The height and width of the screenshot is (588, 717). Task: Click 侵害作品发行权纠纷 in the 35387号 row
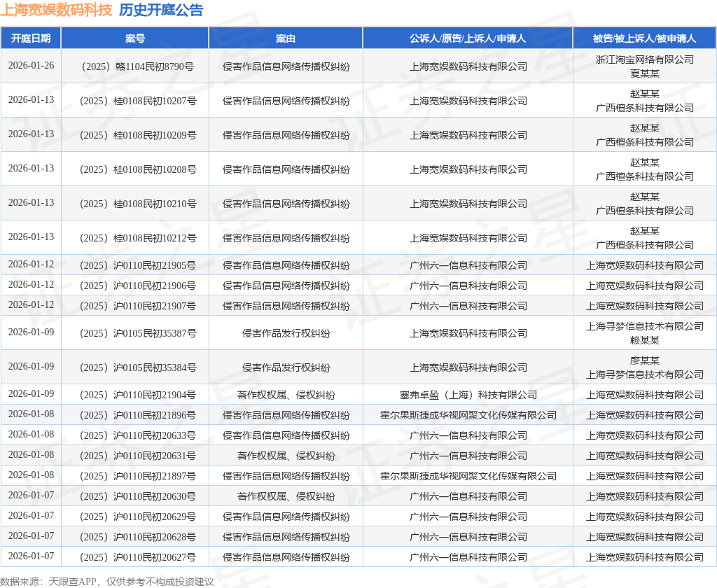286,333
